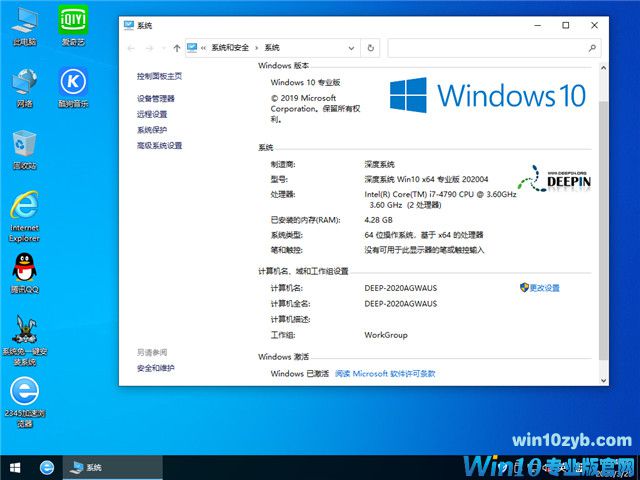
Task: Open 远程设置 link
Action: (152, 114)
